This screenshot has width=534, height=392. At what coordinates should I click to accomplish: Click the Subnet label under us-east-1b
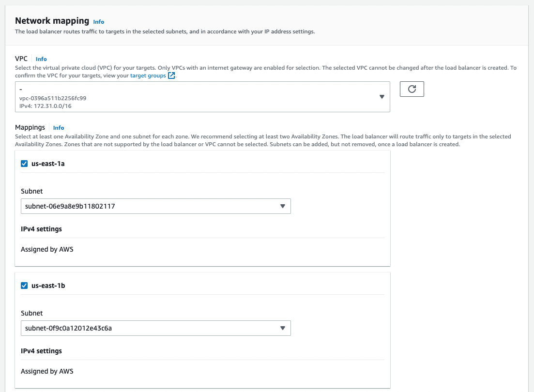(x=31, y=313)
